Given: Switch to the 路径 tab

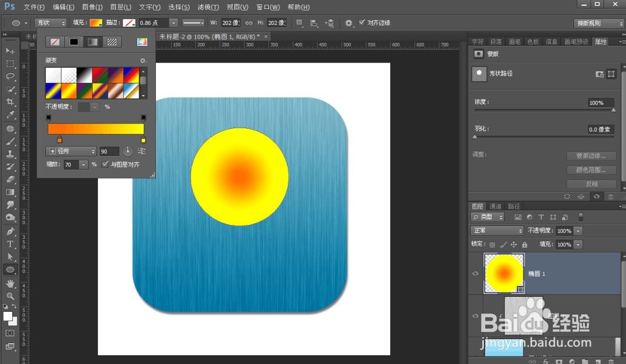Looking at the screenshot, I should (x=514, y=206).
